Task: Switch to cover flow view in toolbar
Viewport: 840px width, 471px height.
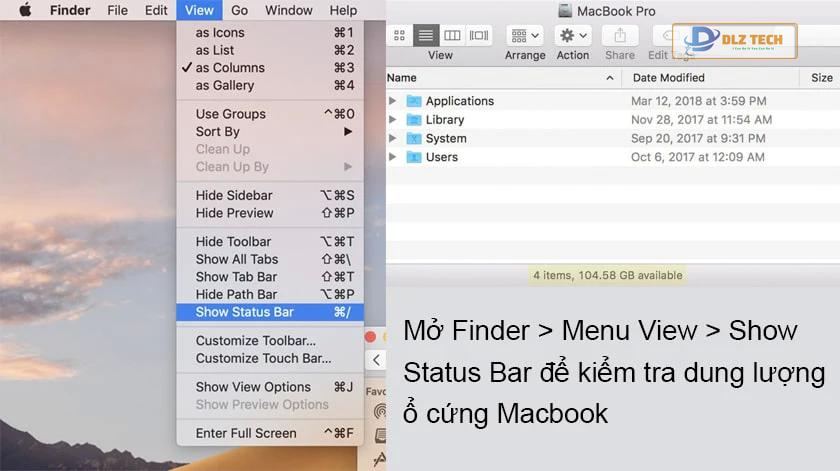Action: coord(479,35)
